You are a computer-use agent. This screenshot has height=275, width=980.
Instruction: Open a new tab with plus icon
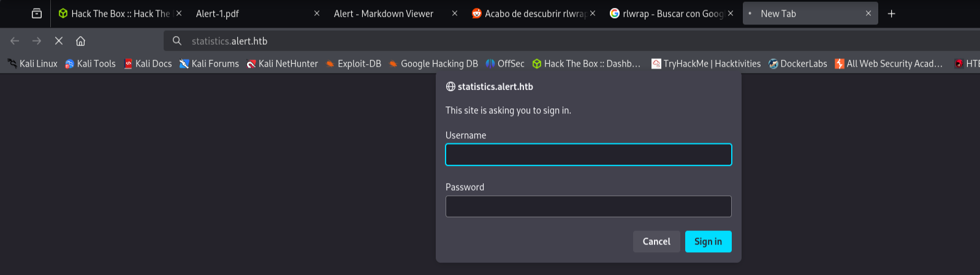(x=892, y=13)
